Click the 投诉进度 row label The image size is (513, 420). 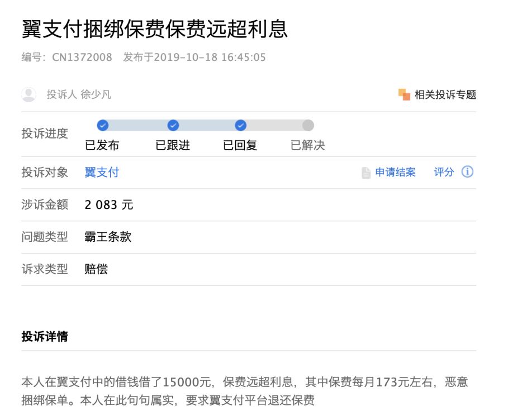pos(45,133)
